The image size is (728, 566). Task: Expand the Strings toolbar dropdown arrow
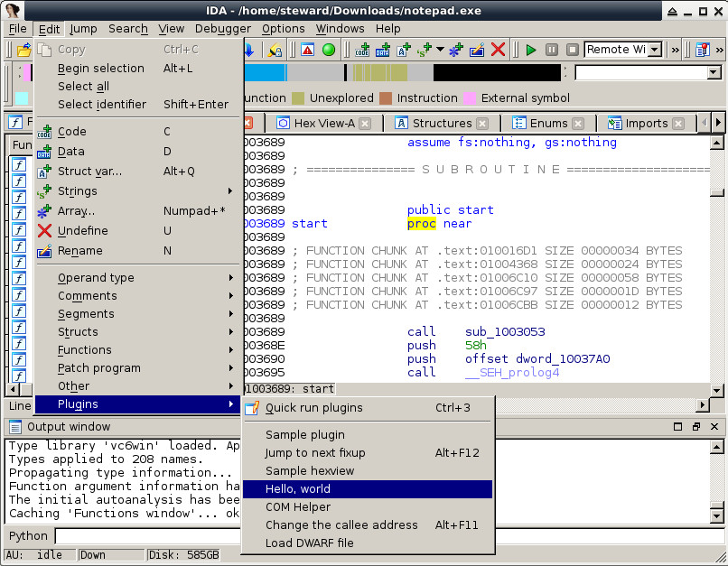click(440, 49)
